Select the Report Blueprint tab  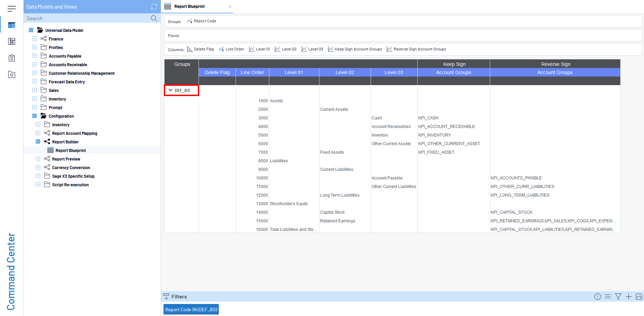click(x=190, y=7)
